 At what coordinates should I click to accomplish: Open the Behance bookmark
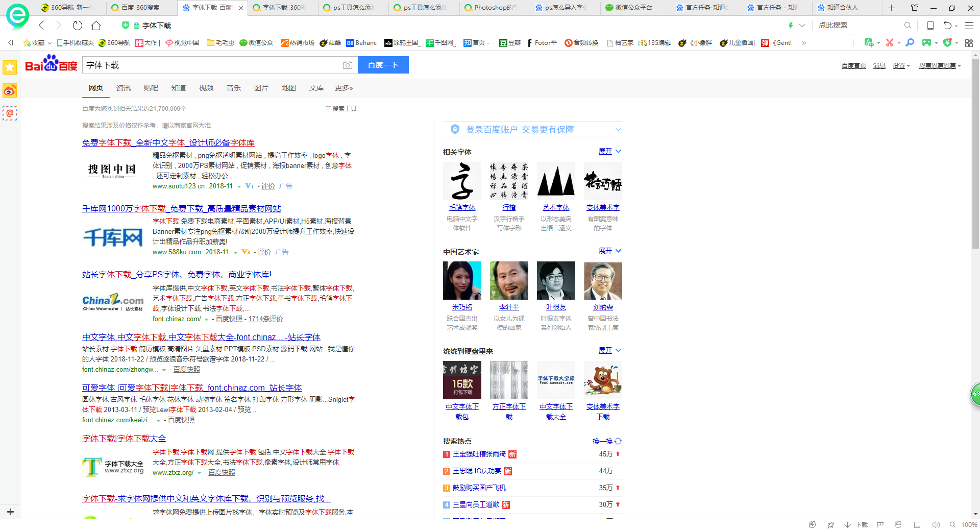(x=361, y=43)
